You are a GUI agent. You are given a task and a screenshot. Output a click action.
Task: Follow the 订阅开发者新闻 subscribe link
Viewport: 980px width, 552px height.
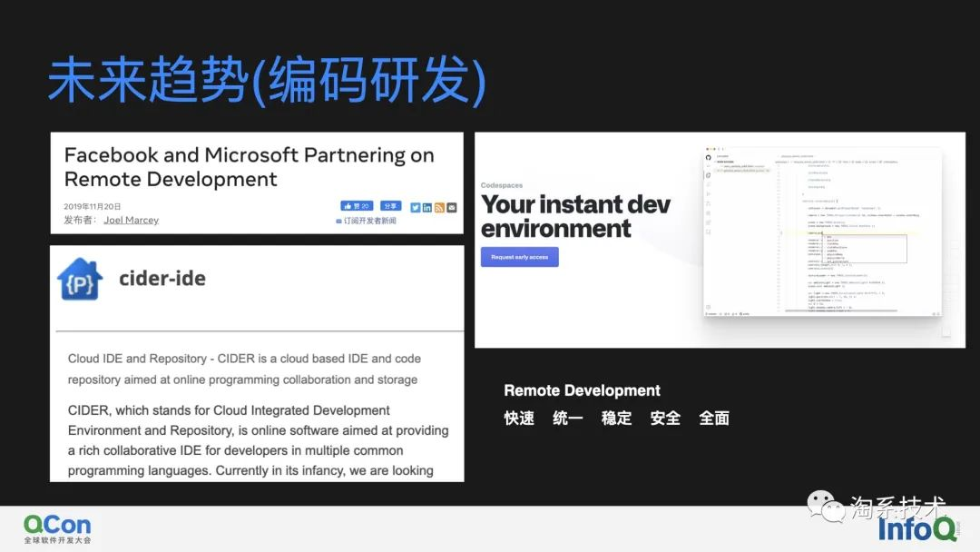point(367,221)
